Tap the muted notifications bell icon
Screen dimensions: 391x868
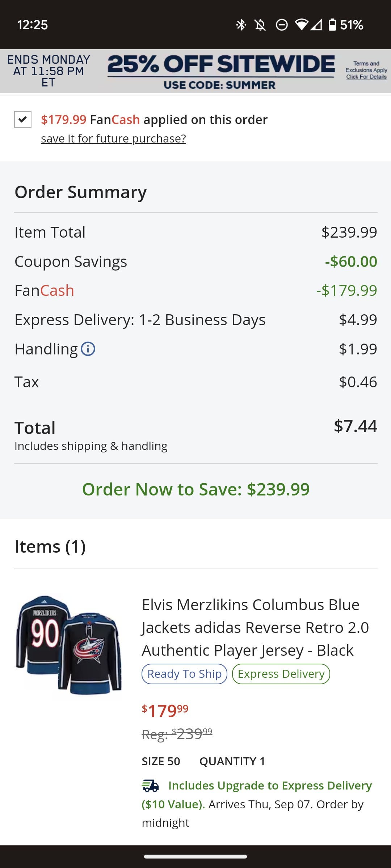[x=260, y=25]
